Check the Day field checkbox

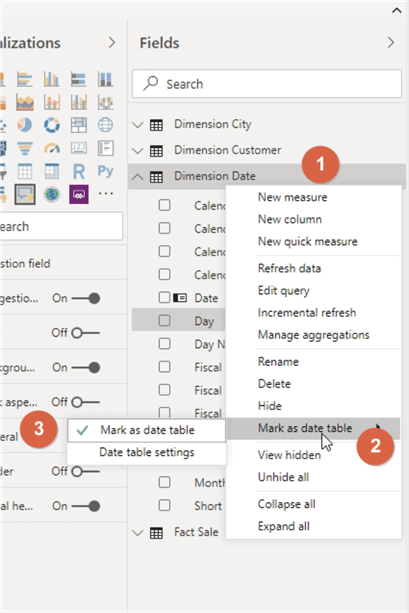pyautogui.click(x=165, y=321)
